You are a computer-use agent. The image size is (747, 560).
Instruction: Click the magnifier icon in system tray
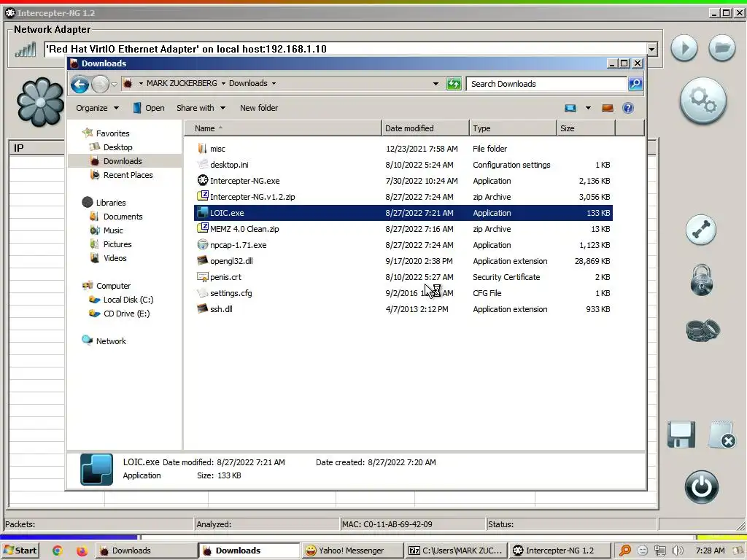[x=625, y=551]
